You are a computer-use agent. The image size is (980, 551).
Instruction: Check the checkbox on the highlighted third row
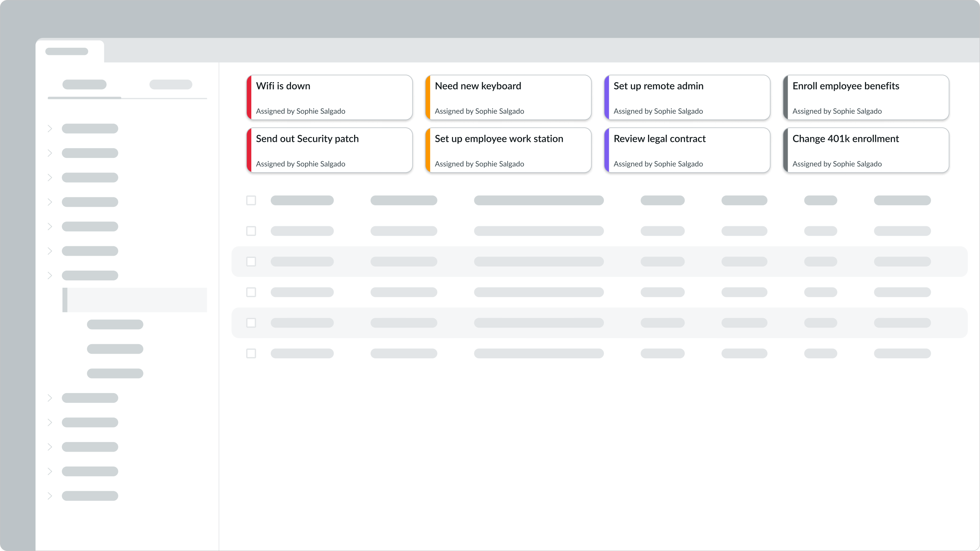(251, 262)
